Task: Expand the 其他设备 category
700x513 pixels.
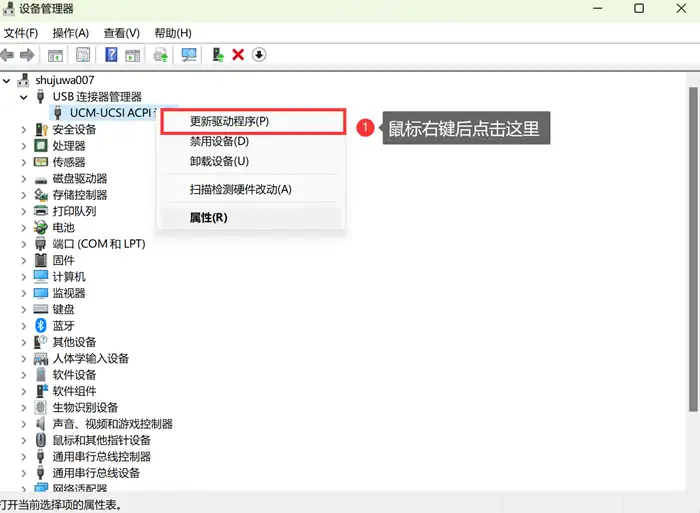Action: point(24,342)
